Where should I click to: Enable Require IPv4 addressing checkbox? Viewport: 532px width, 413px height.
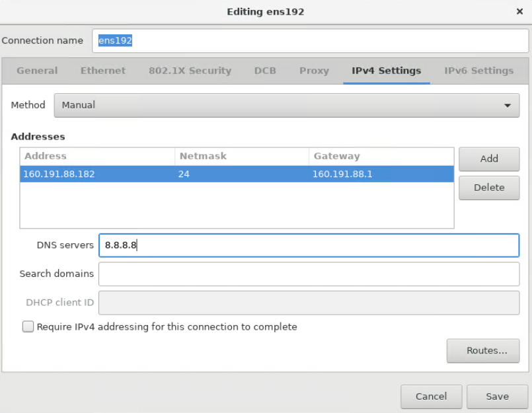(x=28, y=326)
